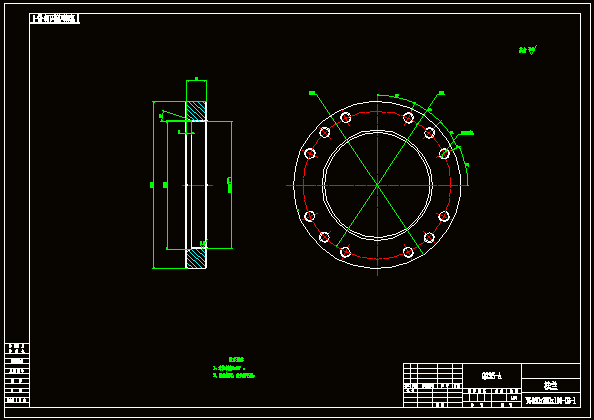This screenshot has width=594, height=420.
Task: Select the first technical requirement note line
Action: click(229, 368)
